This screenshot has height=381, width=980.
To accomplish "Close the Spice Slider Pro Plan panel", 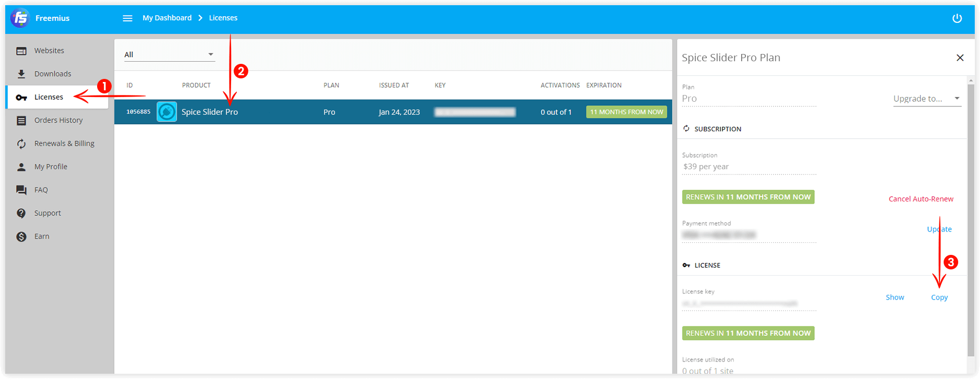I will coord(960,58).
